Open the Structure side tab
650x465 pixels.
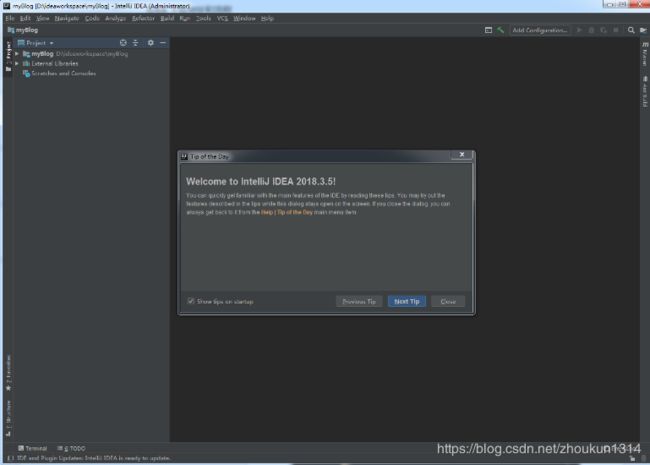[x=8, y=419]
